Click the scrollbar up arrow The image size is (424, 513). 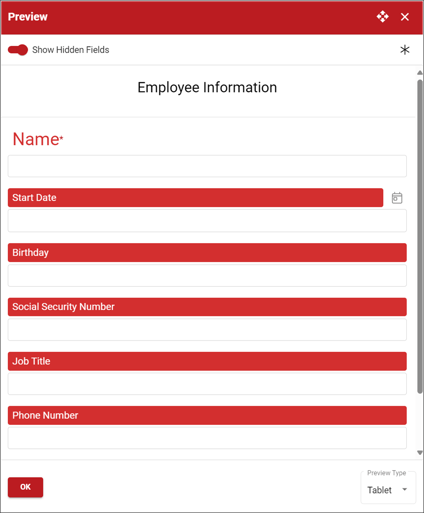coord(420,73)
